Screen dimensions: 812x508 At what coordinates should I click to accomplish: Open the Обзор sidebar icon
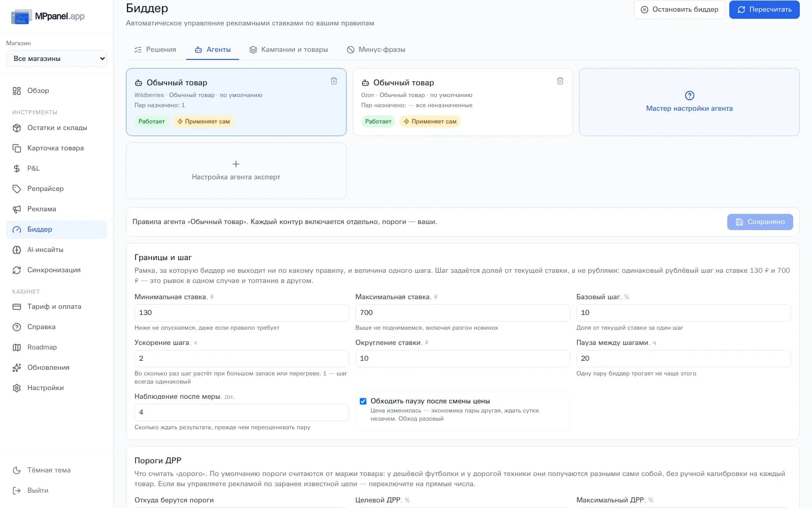(17, 91)
